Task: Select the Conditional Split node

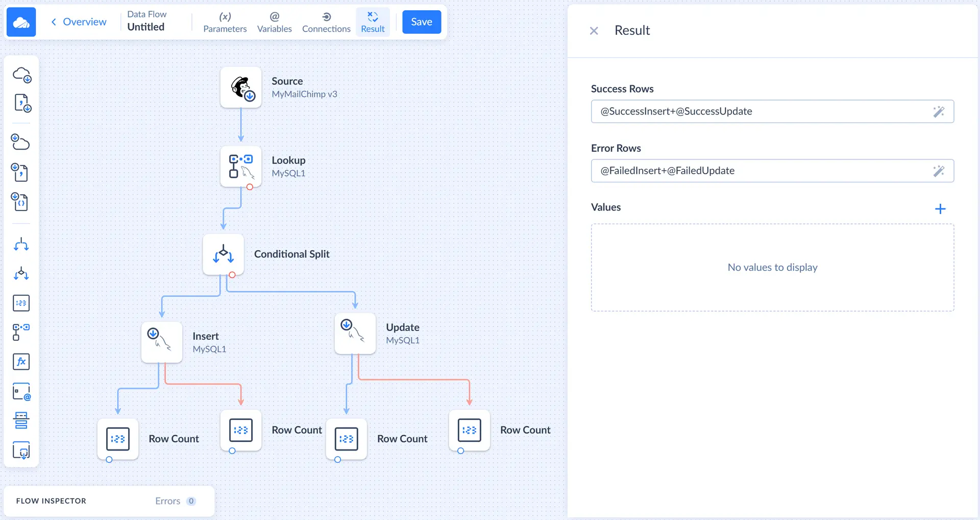Action: [x=223, y=254]
